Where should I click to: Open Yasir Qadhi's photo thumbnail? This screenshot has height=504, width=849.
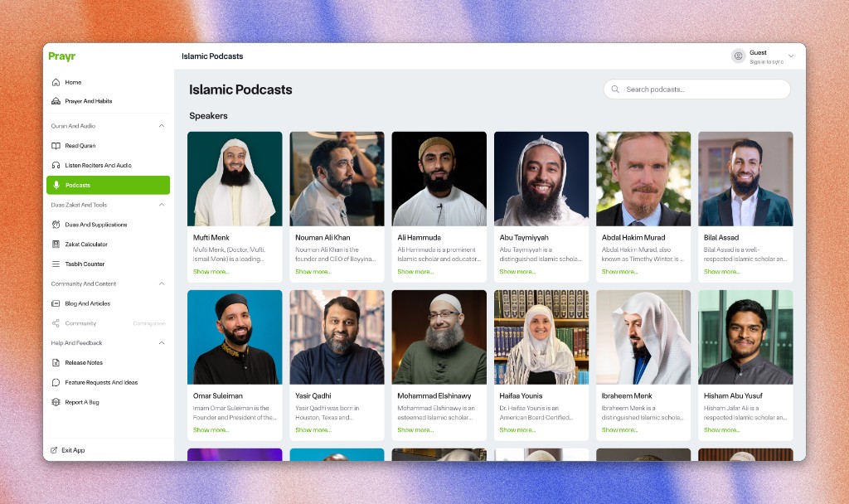tap(337, 337)
